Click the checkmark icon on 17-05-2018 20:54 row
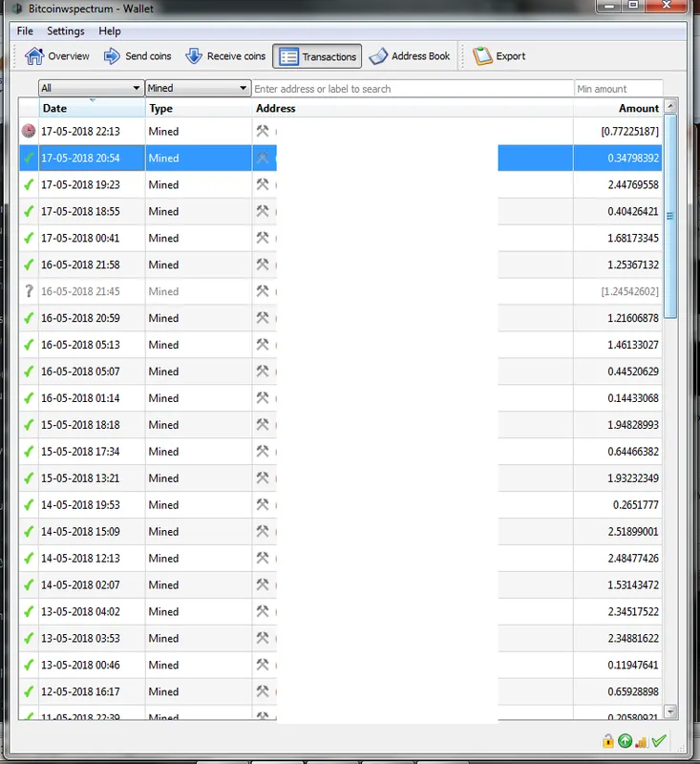Screen dimensions: 700x764 click(x=29, y=158)
